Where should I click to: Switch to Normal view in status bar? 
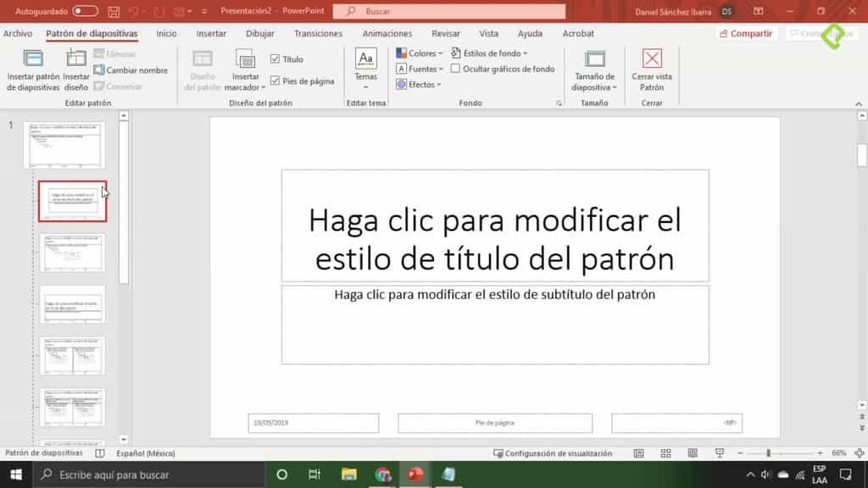(639, 453)
